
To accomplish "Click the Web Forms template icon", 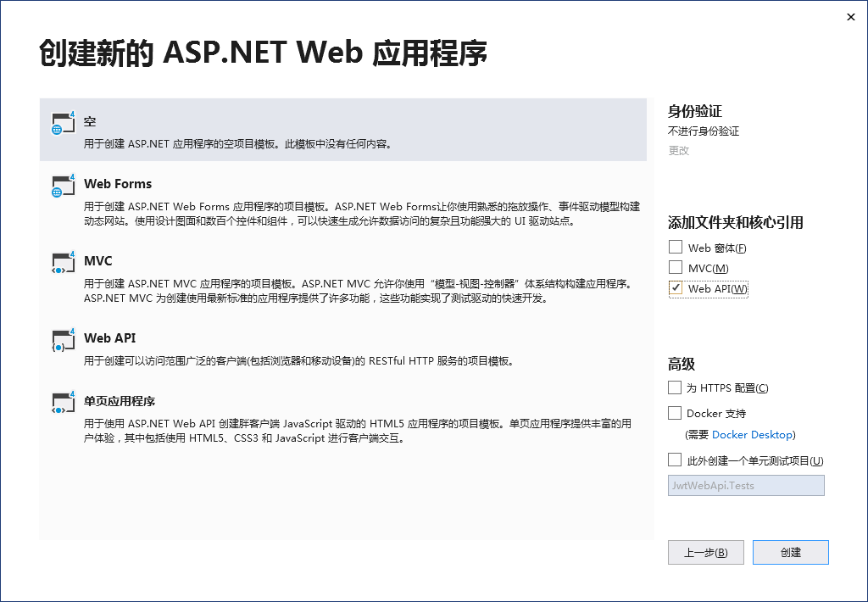I will click(63, 186).
